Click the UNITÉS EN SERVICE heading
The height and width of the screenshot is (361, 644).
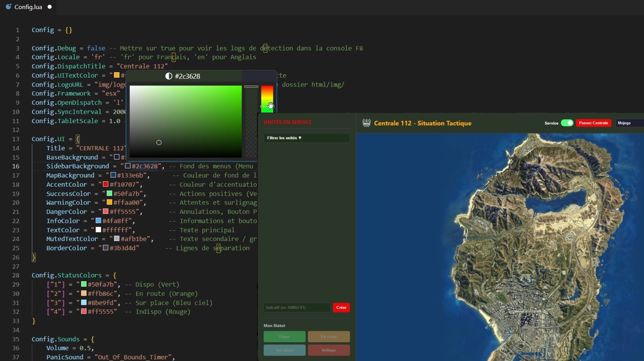(x=288, y=122)
